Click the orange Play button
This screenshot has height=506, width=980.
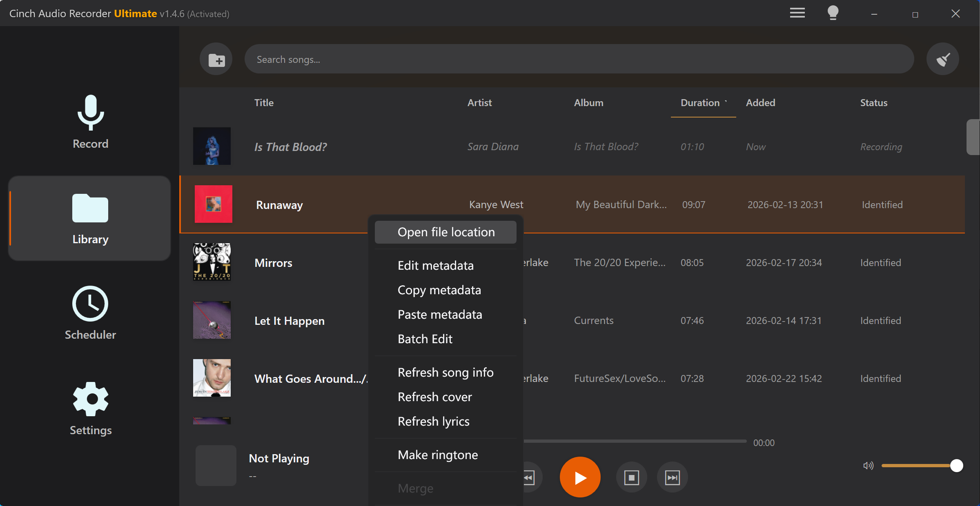click(580, 477)
